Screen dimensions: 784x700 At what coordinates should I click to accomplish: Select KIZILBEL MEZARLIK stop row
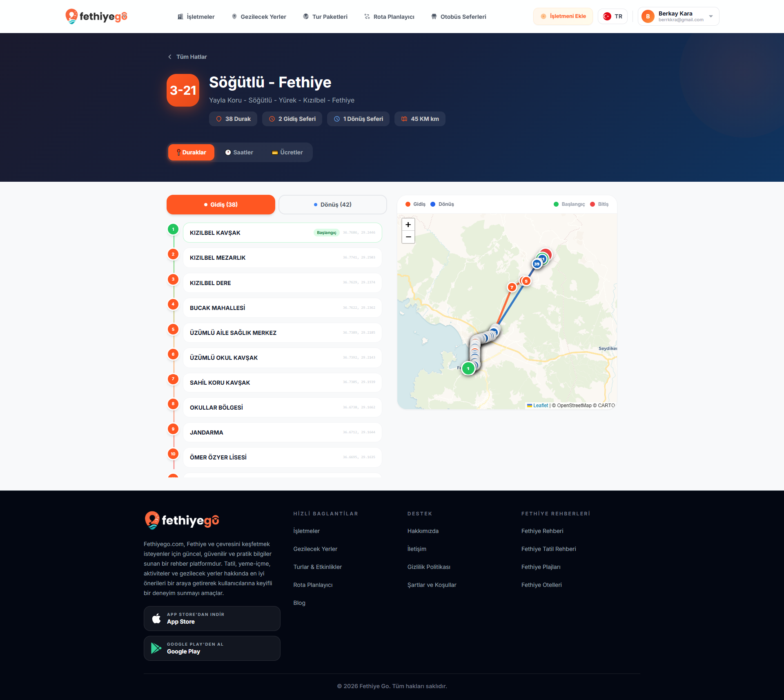click(x=283, y=258)
